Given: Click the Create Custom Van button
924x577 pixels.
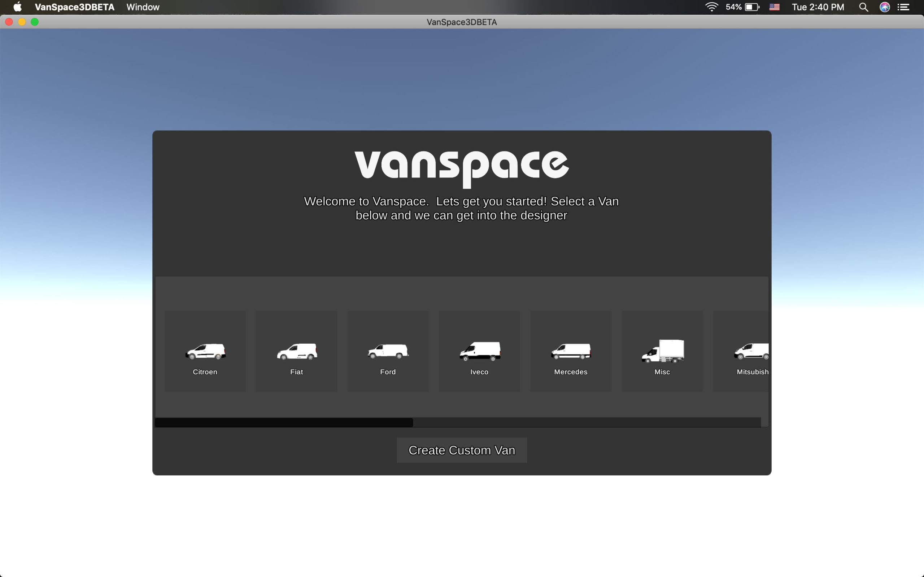Looking at the screenshot, I should coord(461,450).
